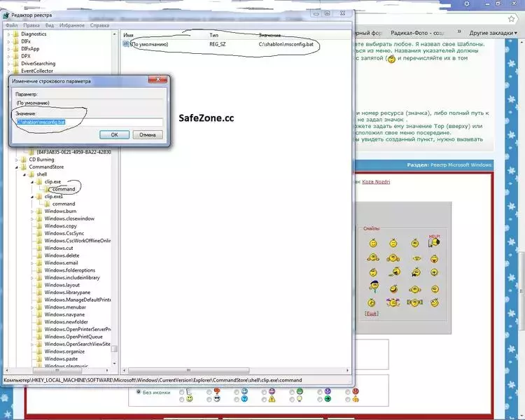This screenshot has height=420, width=525.
Task: Select the command key under clip.exe1
Action: click(64, 204)
